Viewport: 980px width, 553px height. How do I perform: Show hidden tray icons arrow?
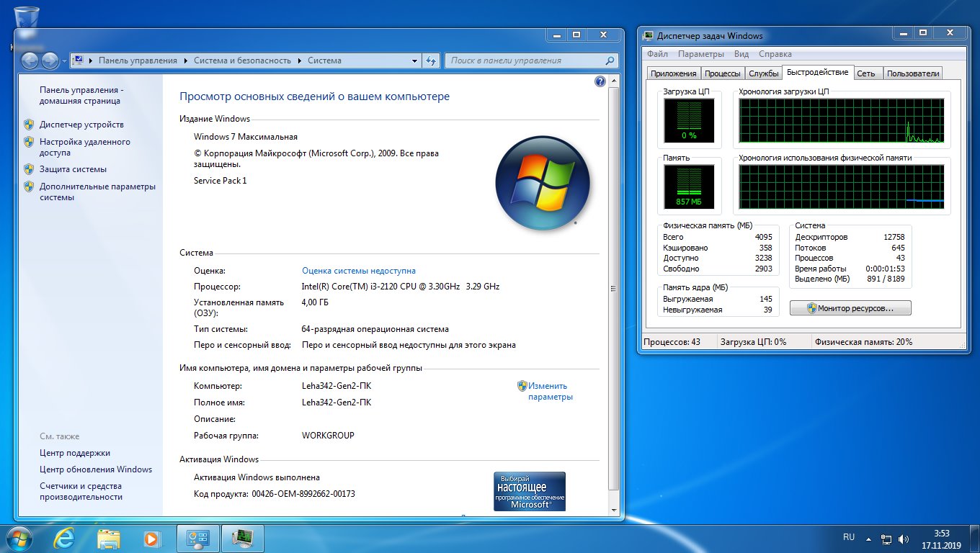[870, 539]
